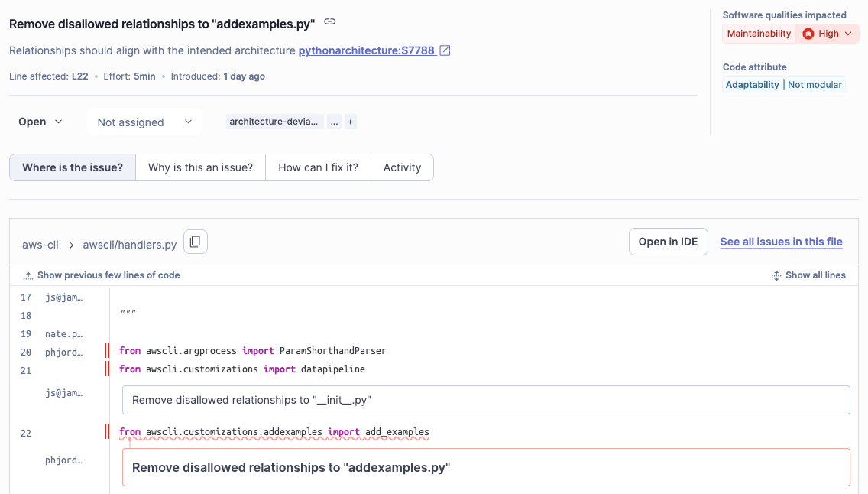This screenshot has height=494, width=868.
Task: Open the external link icon beside pythonarchitecture:S7788
Action: (445, 50)
